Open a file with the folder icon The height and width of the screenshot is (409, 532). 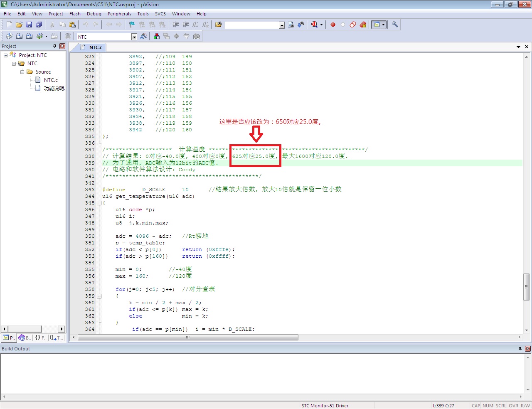coord(19,25)
